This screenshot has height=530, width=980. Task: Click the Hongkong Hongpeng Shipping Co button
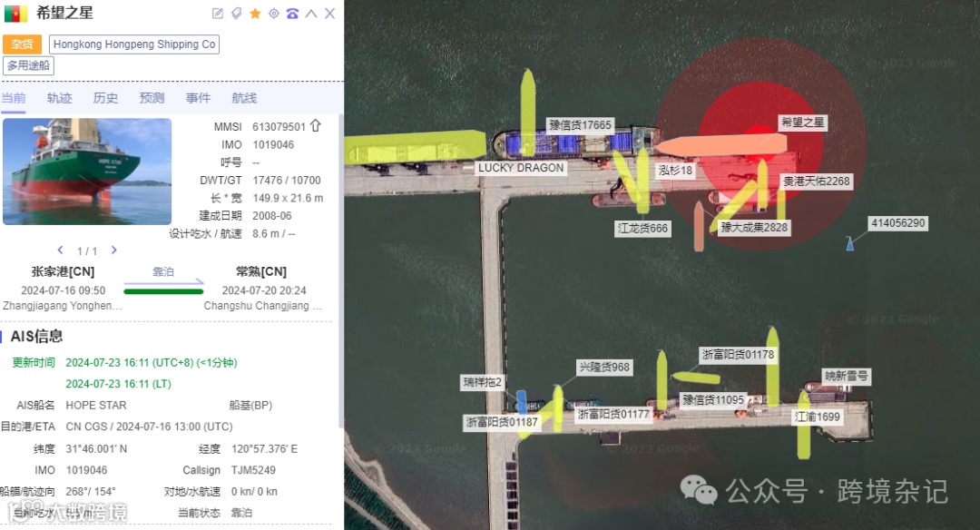134,44
